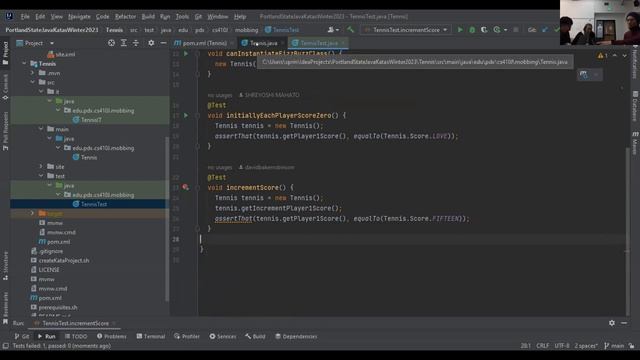This screenshot has height=360, width=640.
Task: Open the Git menu
Action: 198,17
